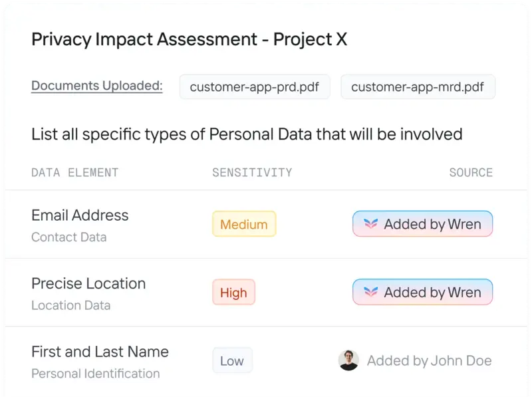The image size is (532, 397).
Task: Select the Email Address data element
Action: (x=80, y=215)
